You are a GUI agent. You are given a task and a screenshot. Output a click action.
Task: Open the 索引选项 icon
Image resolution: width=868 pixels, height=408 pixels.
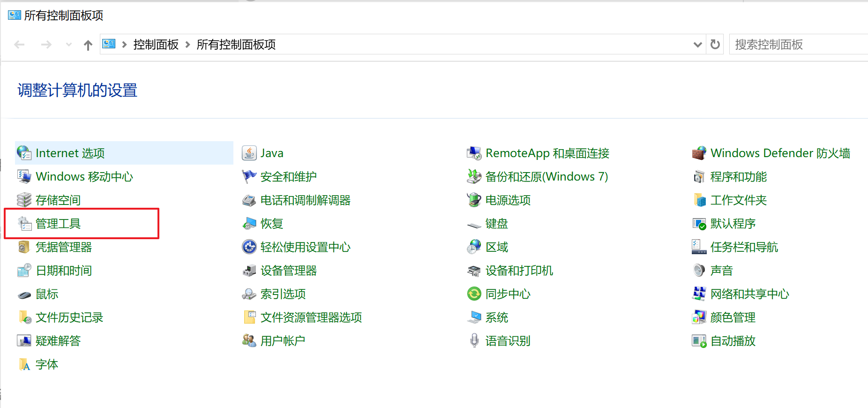click(x=249, y=294)
